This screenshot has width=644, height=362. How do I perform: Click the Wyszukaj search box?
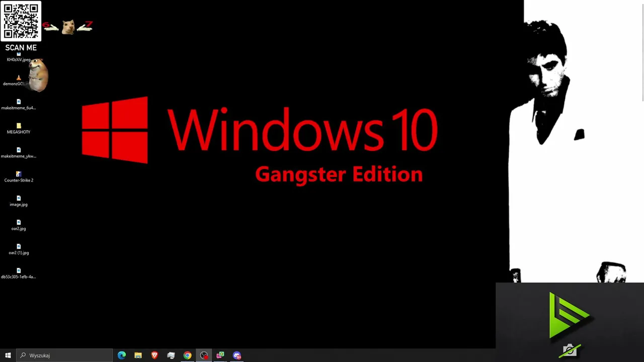point(64,355)
